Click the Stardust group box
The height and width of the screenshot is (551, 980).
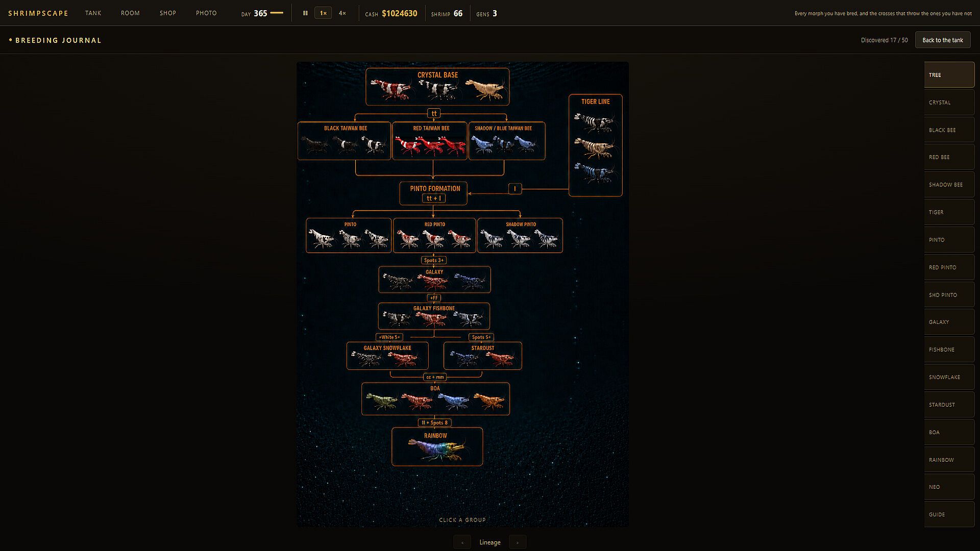click(483, 356)
